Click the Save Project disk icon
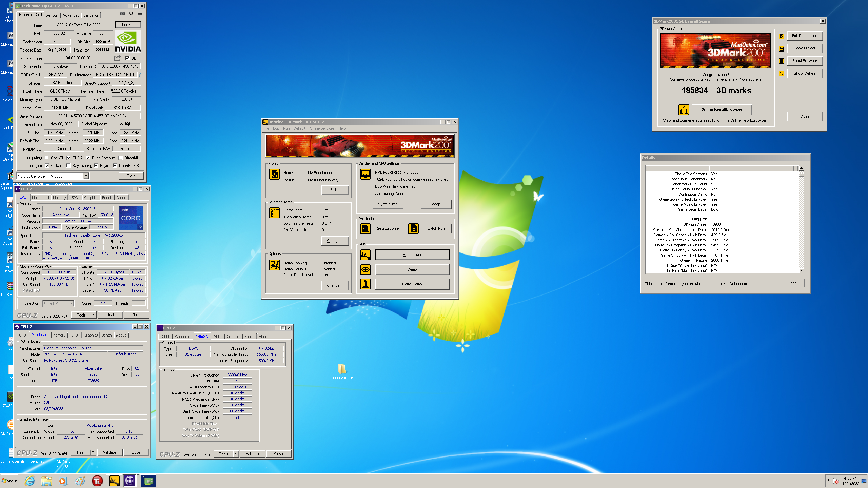This screenshot has width=868, height=488. point(781,48)
